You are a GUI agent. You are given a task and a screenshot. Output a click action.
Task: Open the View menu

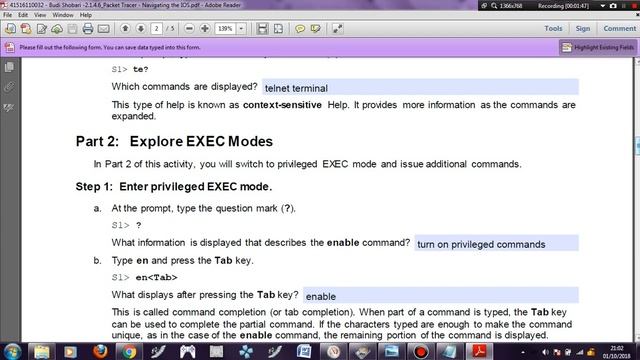click(x=40, y=15)
